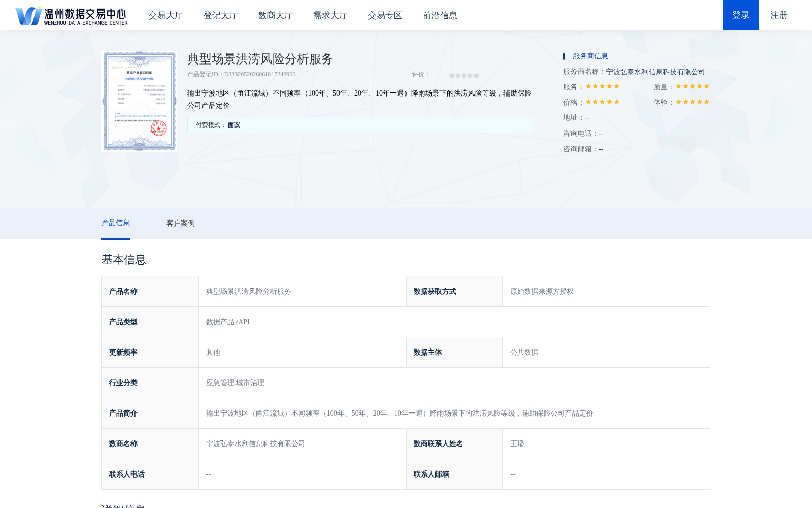Click the 登录 login button
Viewport: 812px width, 508px height.
point(741,15)
